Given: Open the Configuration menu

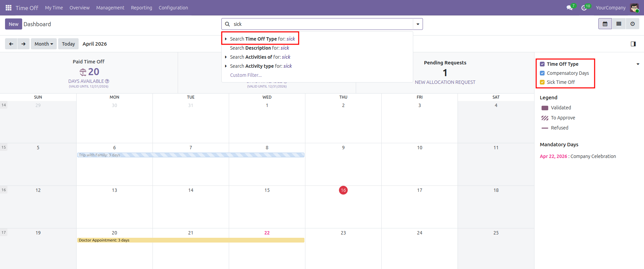Looking at the screenshot, I should pos(173,8).
